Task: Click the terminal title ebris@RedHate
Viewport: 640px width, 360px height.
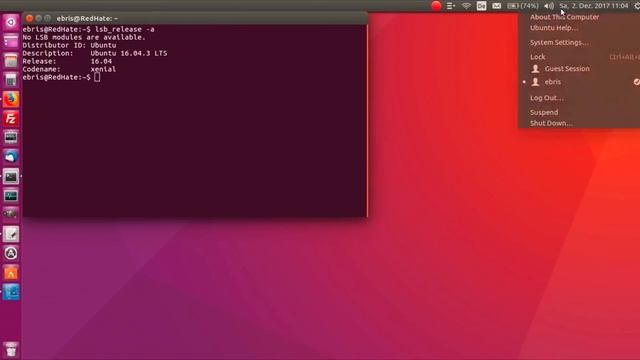Action: 87,18
